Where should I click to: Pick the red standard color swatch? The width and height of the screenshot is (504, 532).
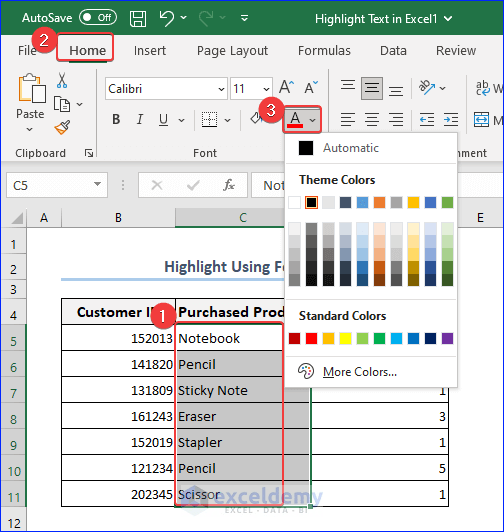[x=311, y=338]
